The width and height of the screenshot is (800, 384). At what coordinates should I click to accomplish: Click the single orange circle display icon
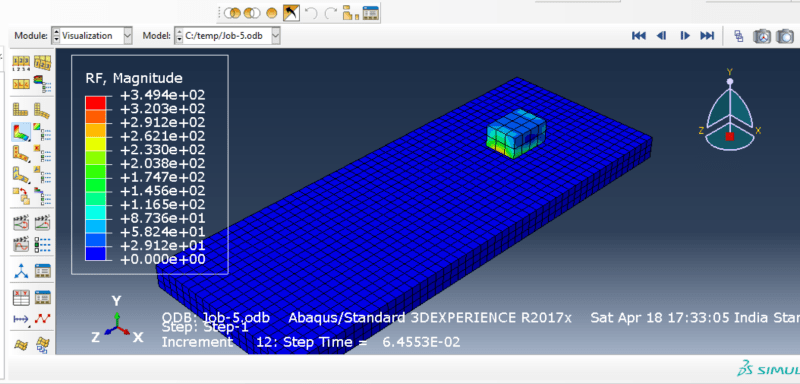271,13
